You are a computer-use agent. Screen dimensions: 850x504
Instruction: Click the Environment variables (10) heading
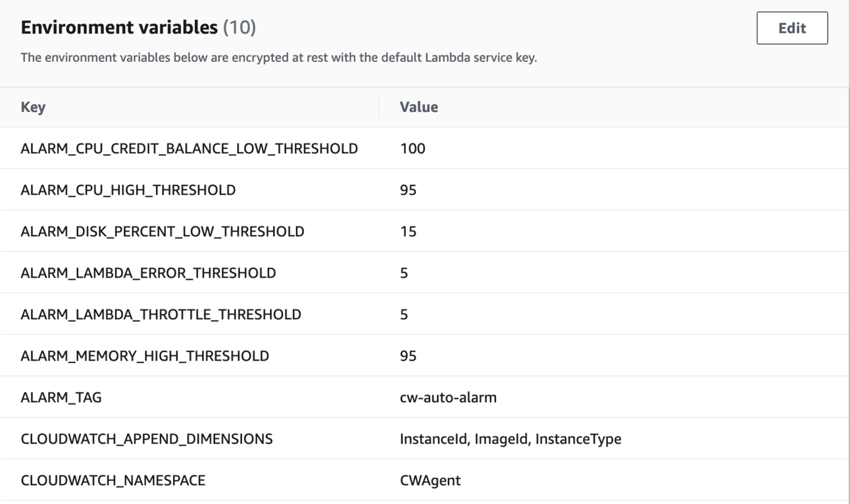point(138,28)
